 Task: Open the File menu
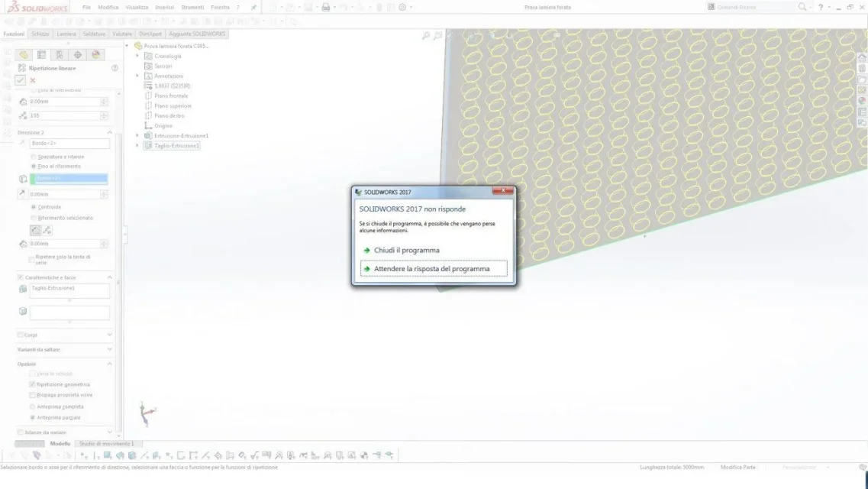pyautogui.click(x=86, y=7)
